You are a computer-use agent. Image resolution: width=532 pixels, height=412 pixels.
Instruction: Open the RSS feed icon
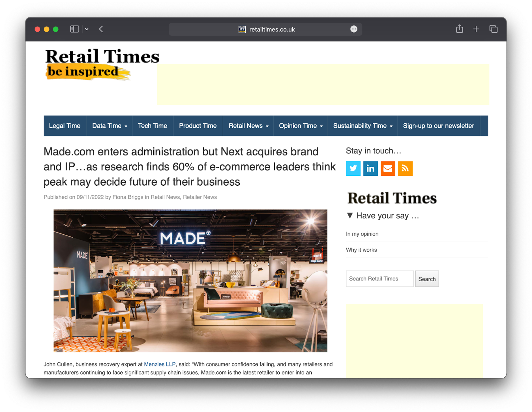click(x=405, y=168)
